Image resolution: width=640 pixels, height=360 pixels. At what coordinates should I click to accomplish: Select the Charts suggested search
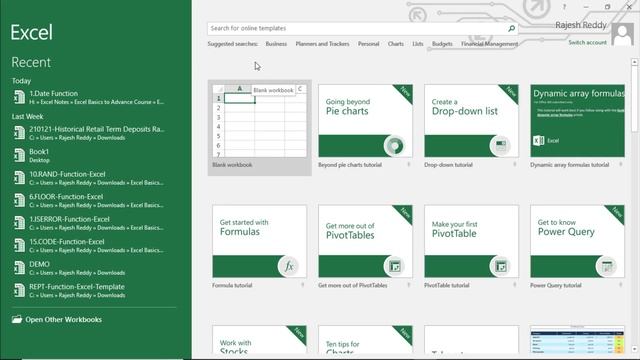tap(396, 44)
